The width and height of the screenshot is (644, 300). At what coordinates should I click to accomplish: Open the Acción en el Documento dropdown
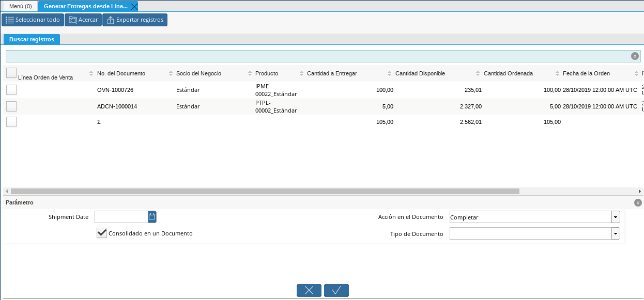(616, 217)
